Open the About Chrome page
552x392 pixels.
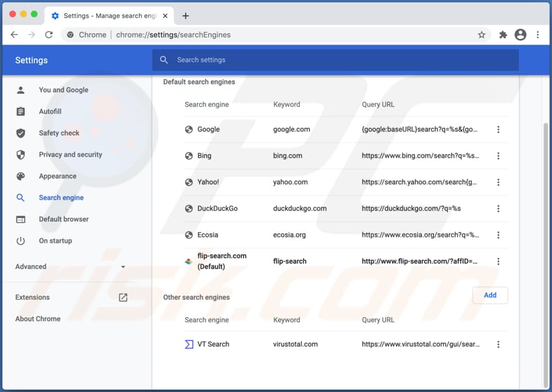[x=38, y=319]
